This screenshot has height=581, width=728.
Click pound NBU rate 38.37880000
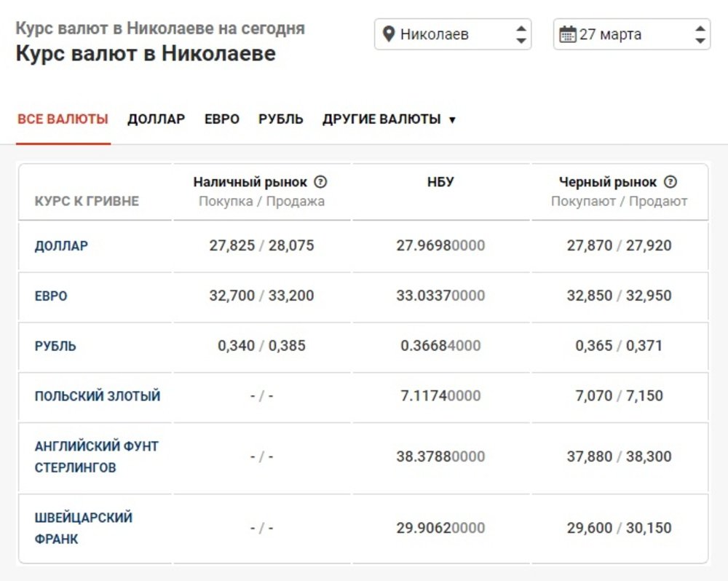click(440, 456)
